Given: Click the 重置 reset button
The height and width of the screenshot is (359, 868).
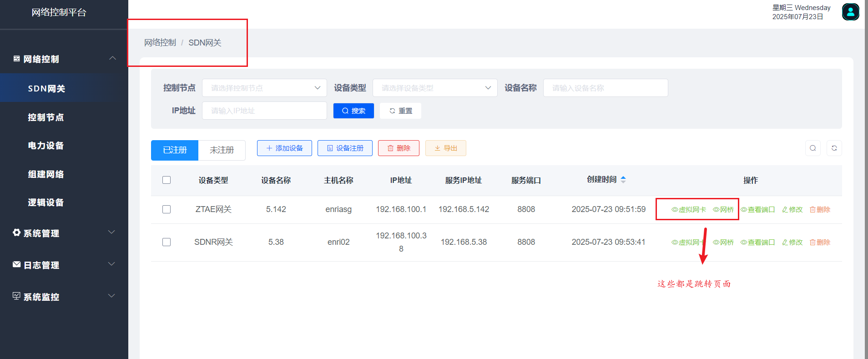Looking at the screenshot, I should [x=401, y=111].
